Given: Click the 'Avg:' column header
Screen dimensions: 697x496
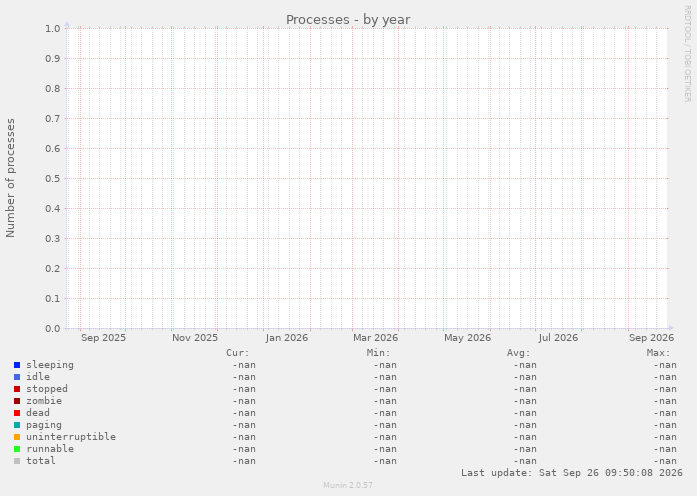Looking at the screenshot, I should pyautogui.click(x=518, y=353).
